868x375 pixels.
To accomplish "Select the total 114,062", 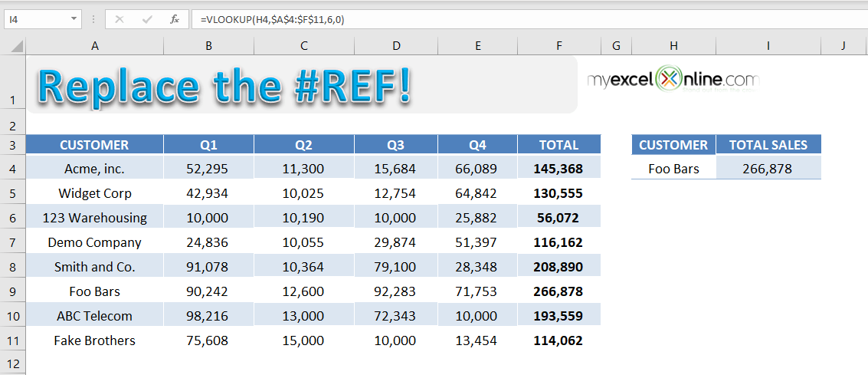I will [x=559, y=340].
